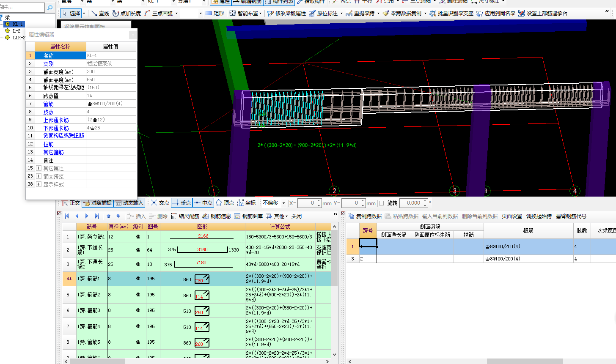Click the 上部通长筋 property link
616x364 pixels.
coord(56,120)
